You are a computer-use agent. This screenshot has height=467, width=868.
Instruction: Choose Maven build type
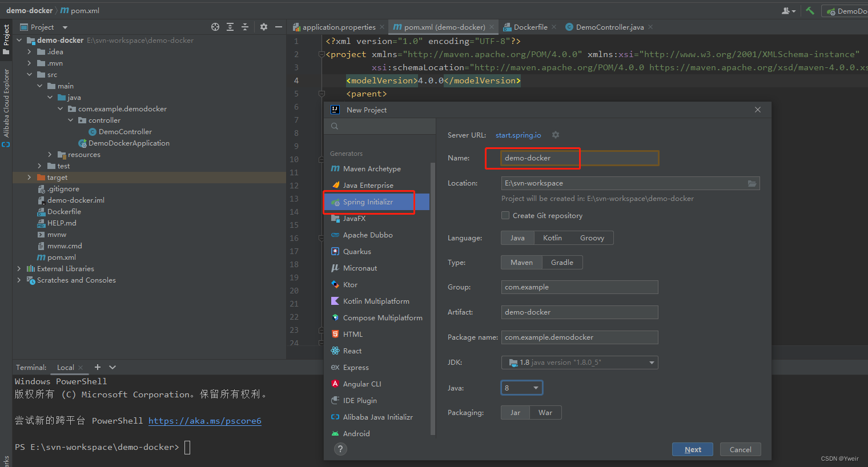[x=521, y=263]
